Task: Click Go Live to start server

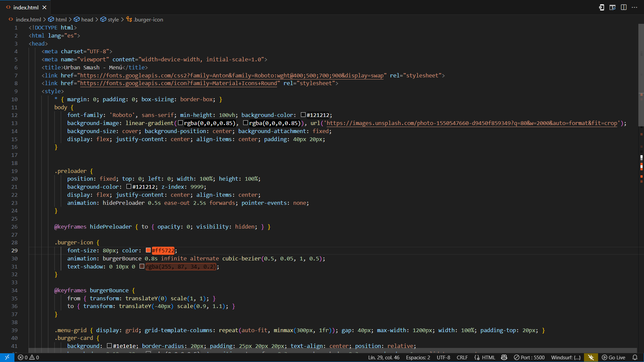Action: 613,357
